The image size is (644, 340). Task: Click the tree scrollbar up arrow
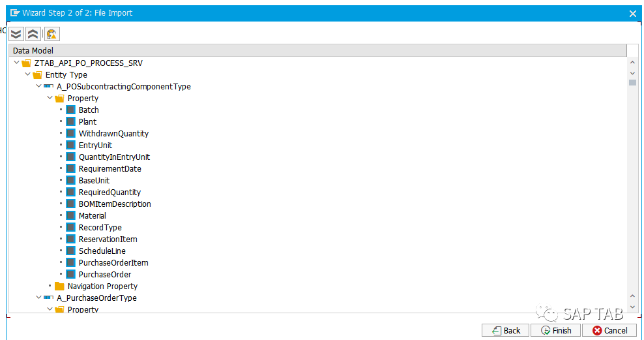pyautogui.click(x=632, y=63)
